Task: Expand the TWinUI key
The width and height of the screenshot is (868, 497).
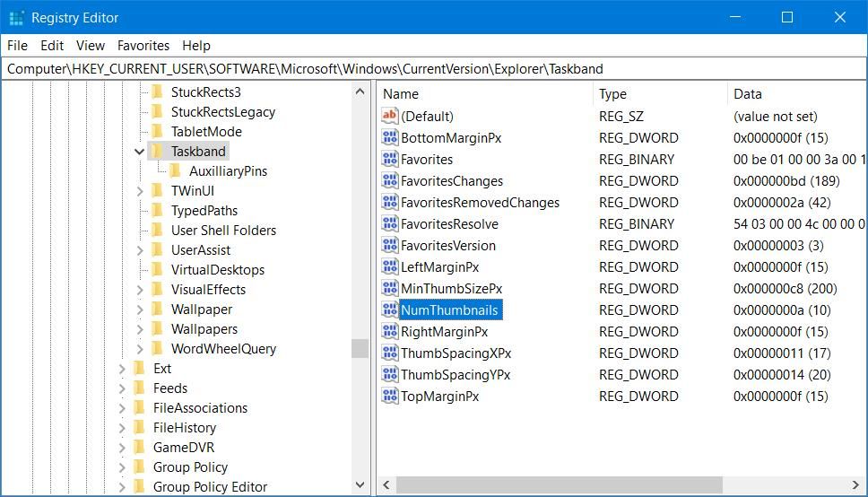Action: click(x=140, y=190)
